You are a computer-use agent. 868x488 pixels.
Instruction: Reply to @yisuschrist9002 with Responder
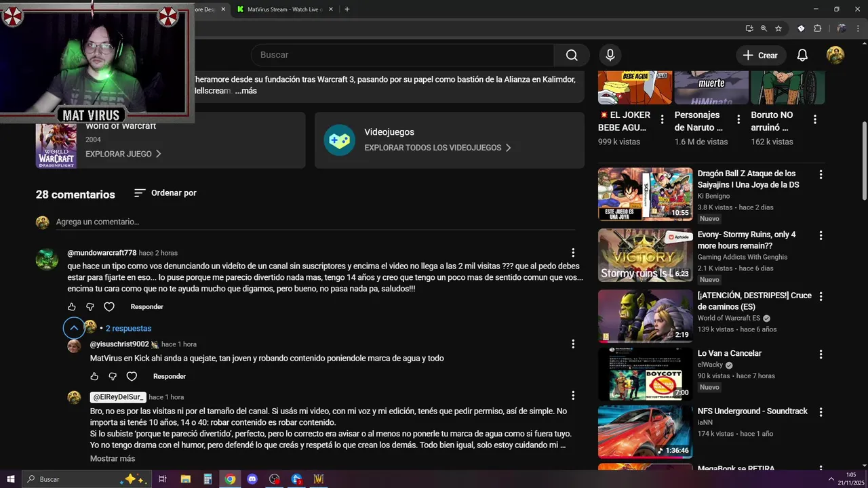click(170, 376)
